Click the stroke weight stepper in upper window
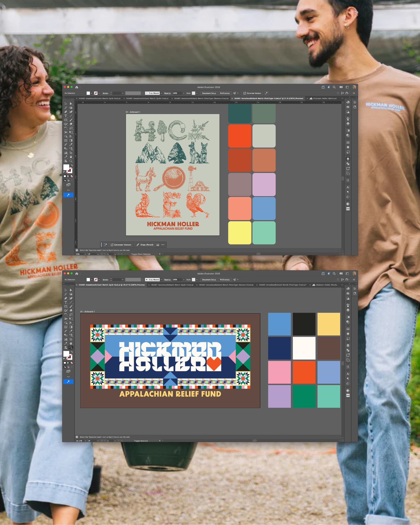The image size is (420, 525). pos(111,93)
